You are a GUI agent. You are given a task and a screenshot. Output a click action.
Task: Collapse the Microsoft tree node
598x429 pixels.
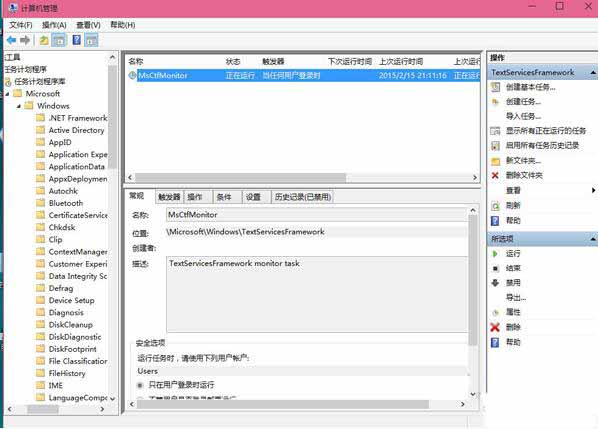pos(8,94)
